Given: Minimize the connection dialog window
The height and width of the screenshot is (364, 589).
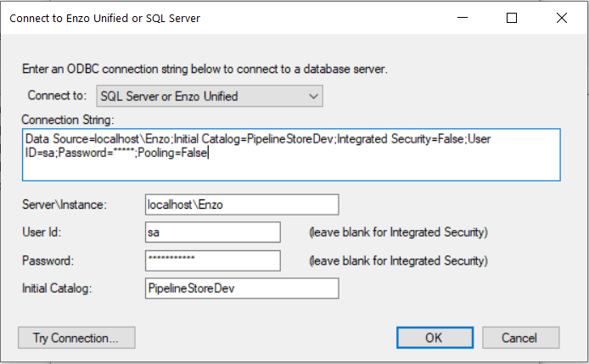Looking at the screenshot, I should coord(463,18).
